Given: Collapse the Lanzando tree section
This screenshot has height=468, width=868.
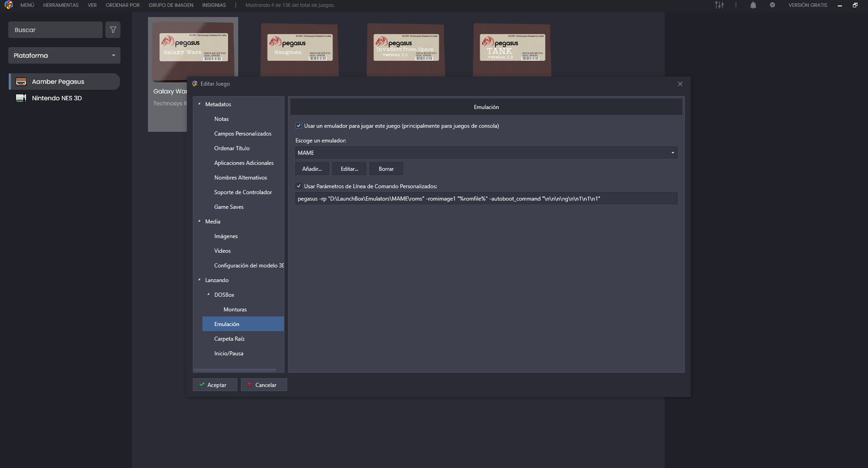Looking at the screenshot, I should point(199,280).
